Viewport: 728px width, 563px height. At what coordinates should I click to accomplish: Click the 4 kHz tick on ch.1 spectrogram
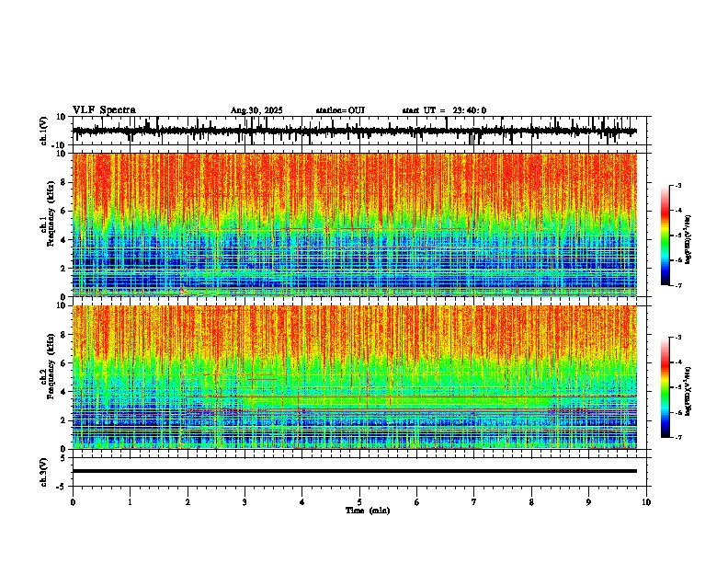click(x=64, y=240)
